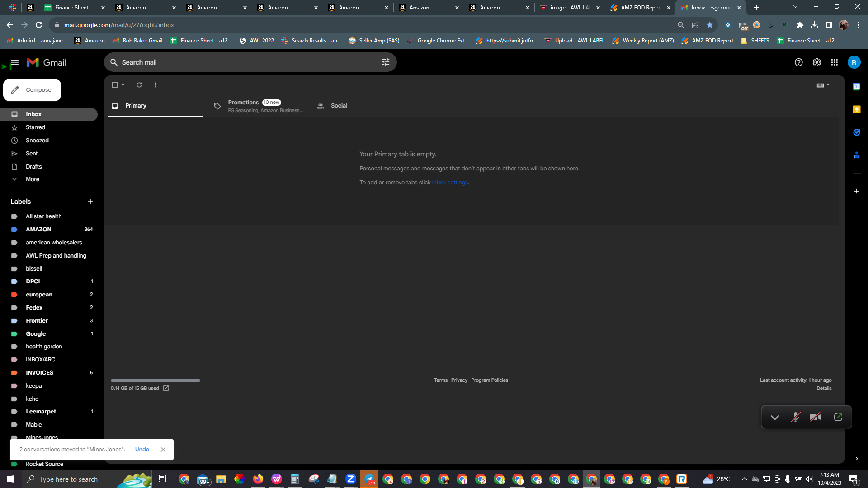Open Google Contacts side panel
Screen dimensions: 868x488
856,155
